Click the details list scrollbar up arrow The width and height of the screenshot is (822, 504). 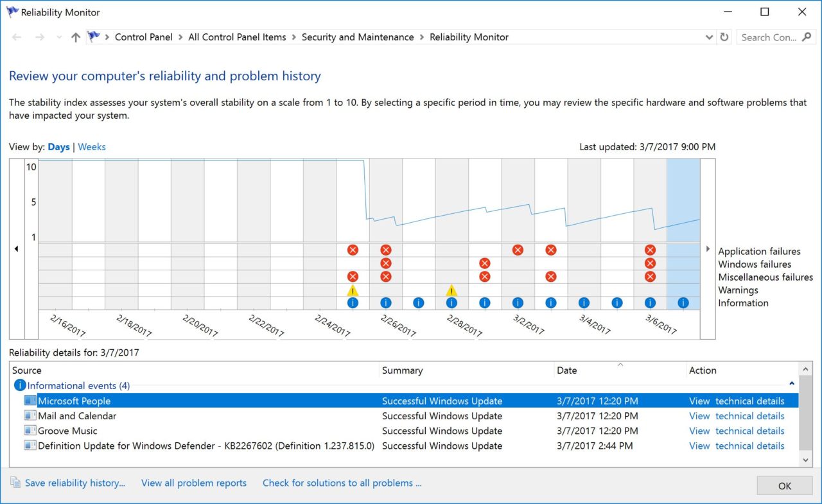806,369
